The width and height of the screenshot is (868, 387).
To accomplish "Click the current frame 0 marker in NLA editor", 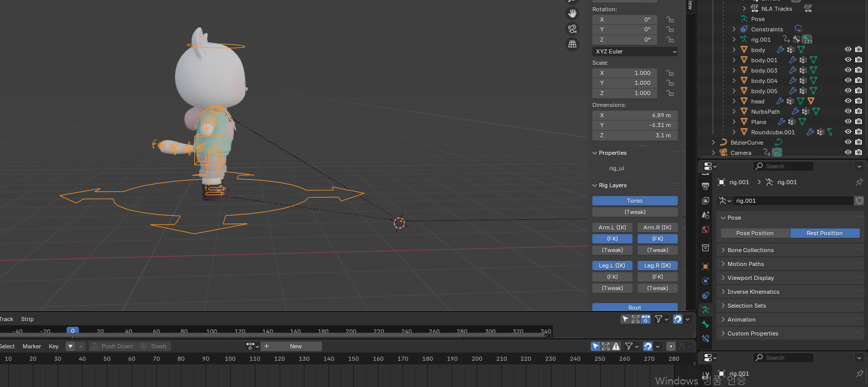I will click(73, 331).
